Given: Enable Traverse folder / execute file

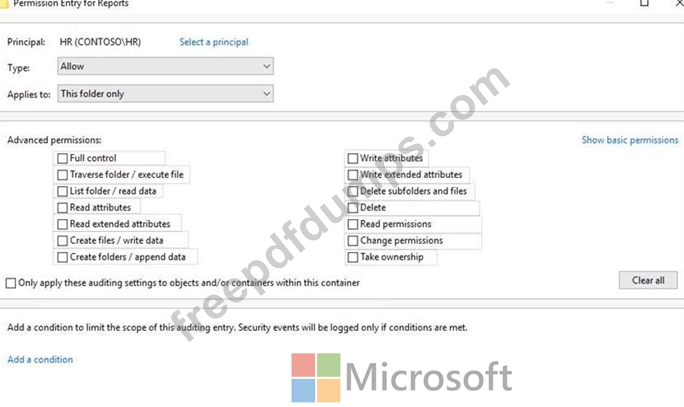Looking at the screenshot, I should point(62,175).
